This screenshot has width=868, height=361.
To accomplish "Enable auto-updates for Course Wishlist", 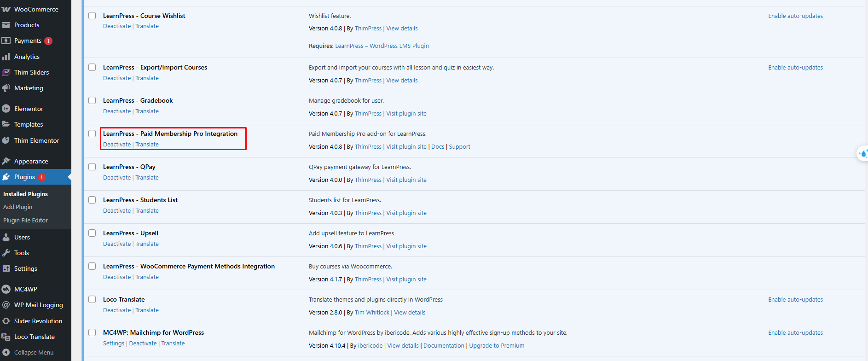I will tap(795, 16).
